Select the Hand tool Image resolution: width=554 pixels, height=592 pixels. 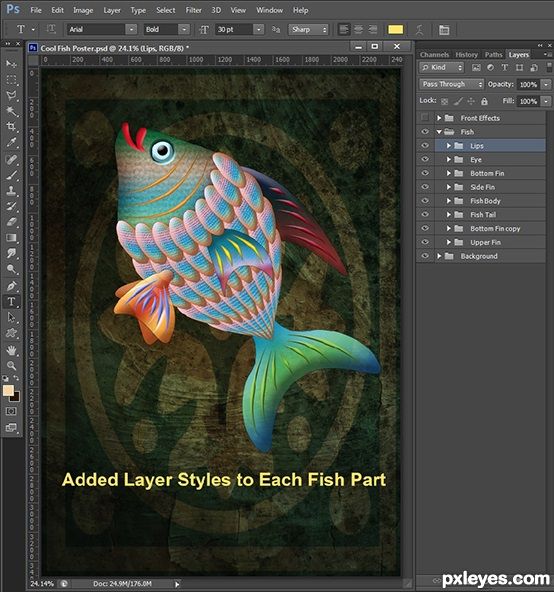11,350
